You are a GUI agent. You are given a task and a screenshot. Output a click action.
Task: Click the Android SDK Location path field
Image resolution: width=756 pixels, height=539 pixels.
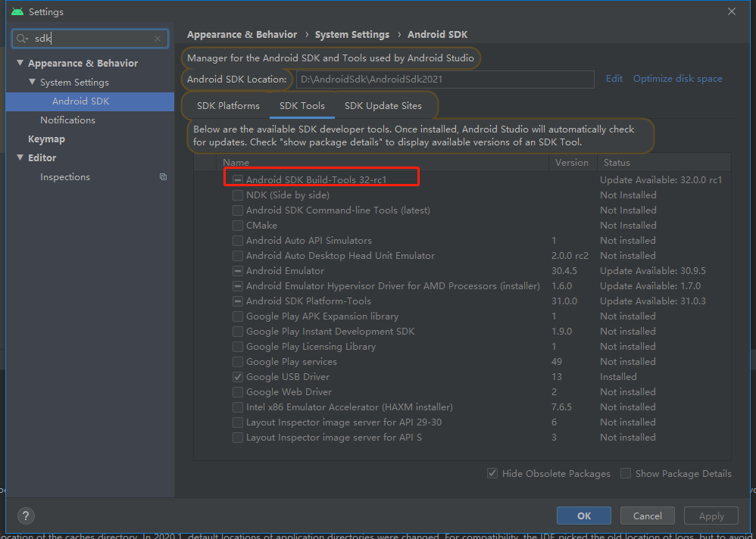tap(445, 79)
